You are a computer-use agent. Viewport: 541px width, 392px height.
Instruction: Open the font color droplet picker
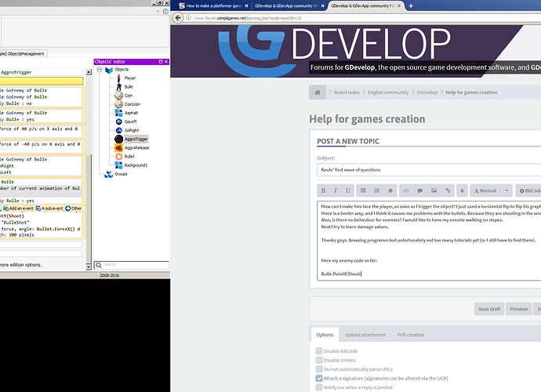[x=462, y=191]
